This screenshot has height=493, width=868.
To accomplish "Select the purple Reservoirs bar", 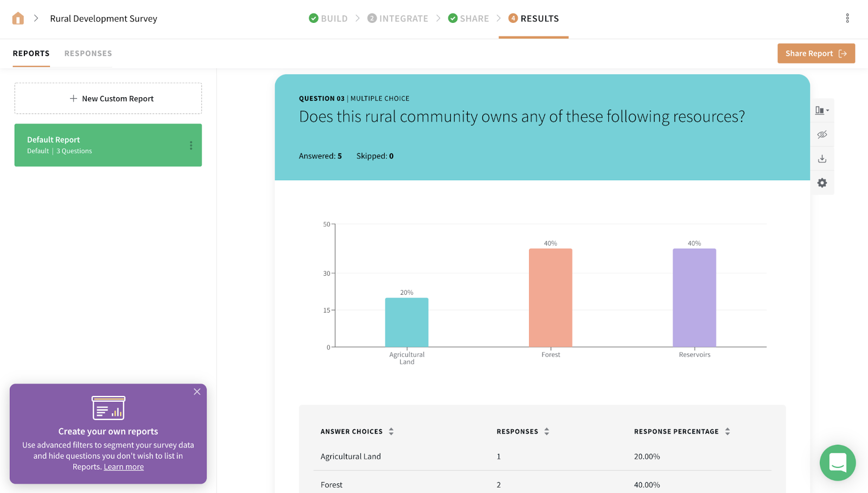I will [694, 298].
